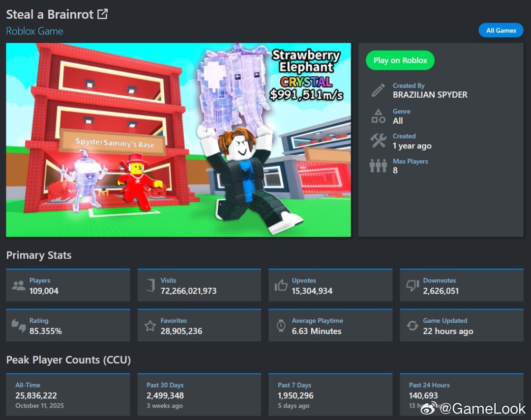This screenshot has width=531, height=420.
Task: Click the players group icon in Players card
Action: tap(18, 285)
